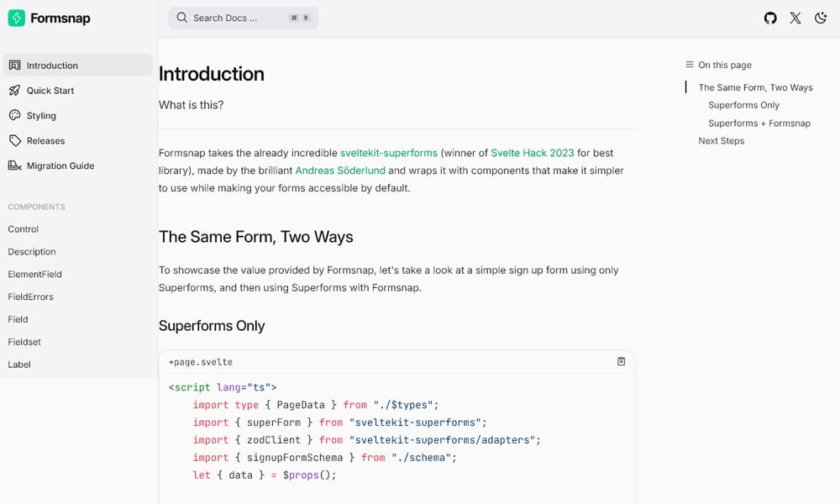Jump to 'Superforms Only' in outline

pos(743,105)
